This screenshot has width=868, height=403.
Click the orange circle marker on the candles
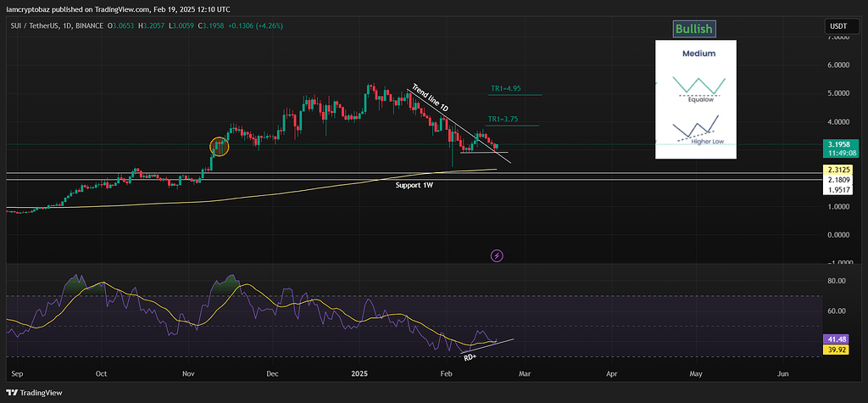(x=220, y=147)
